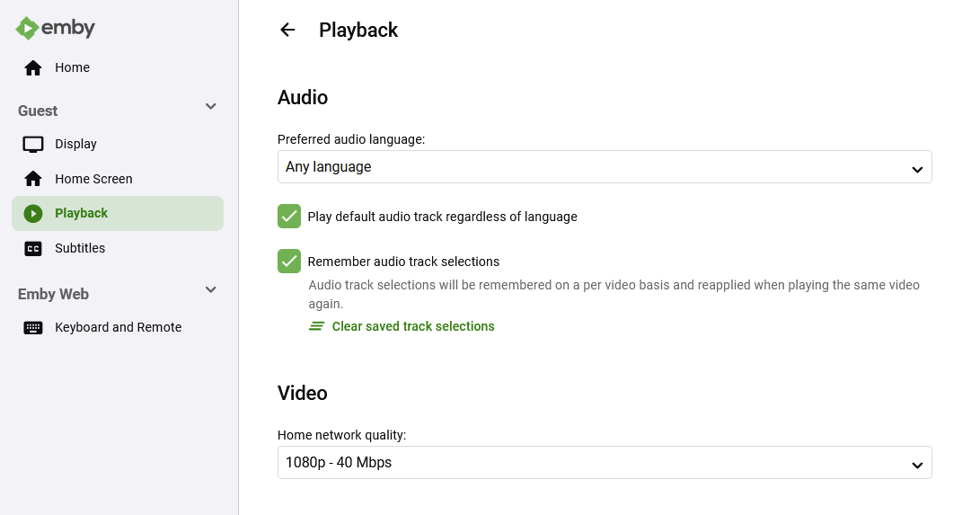Open Preferred audio language dropdown
This screenshot has height=515, width=980.
[x=604, y=167]
